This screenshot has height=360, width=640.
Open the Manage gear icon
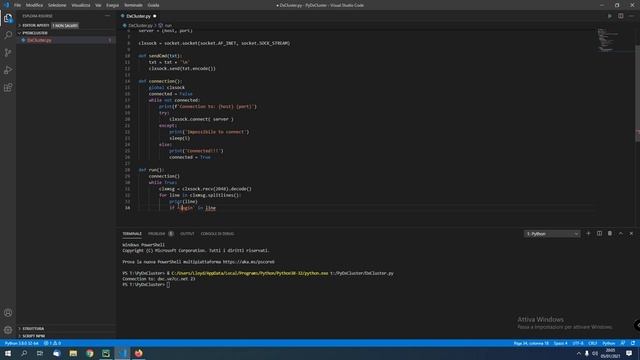(x=8, y=330)
